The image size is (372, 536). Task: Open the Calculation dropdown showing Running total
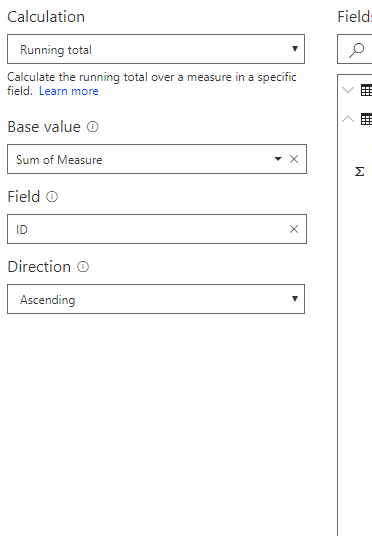156,49
